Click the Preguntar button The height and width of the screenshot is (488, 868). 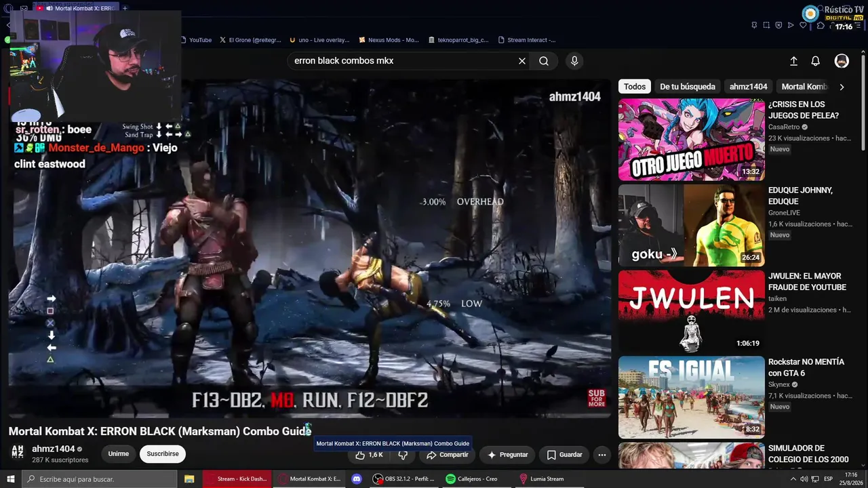point(507,455)
